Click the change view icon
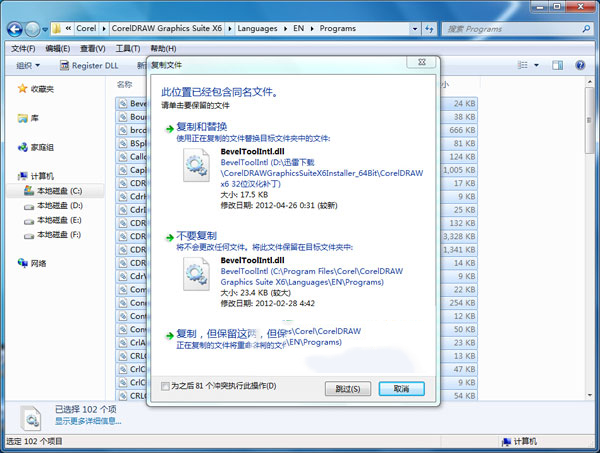Viewport: 600px width, 453px height. 522,65
